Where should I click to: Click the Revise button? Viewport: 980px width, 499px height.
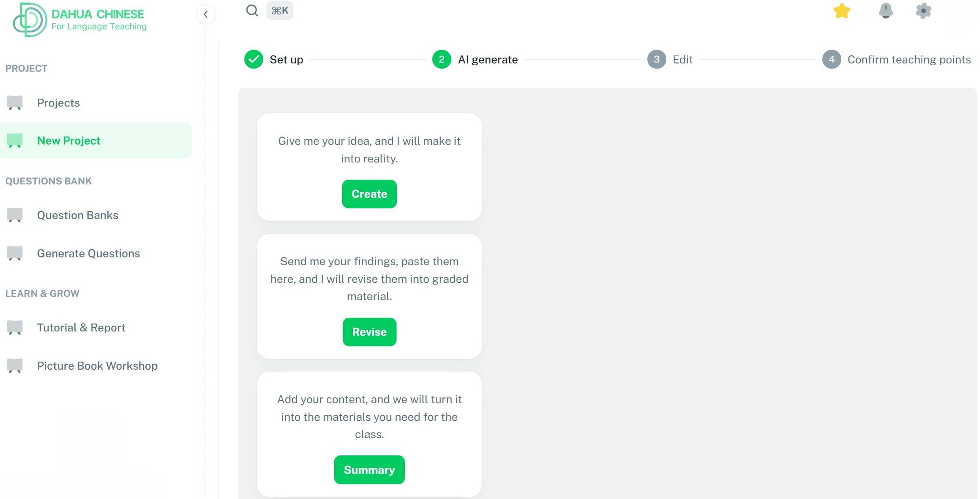click(369, 332)
